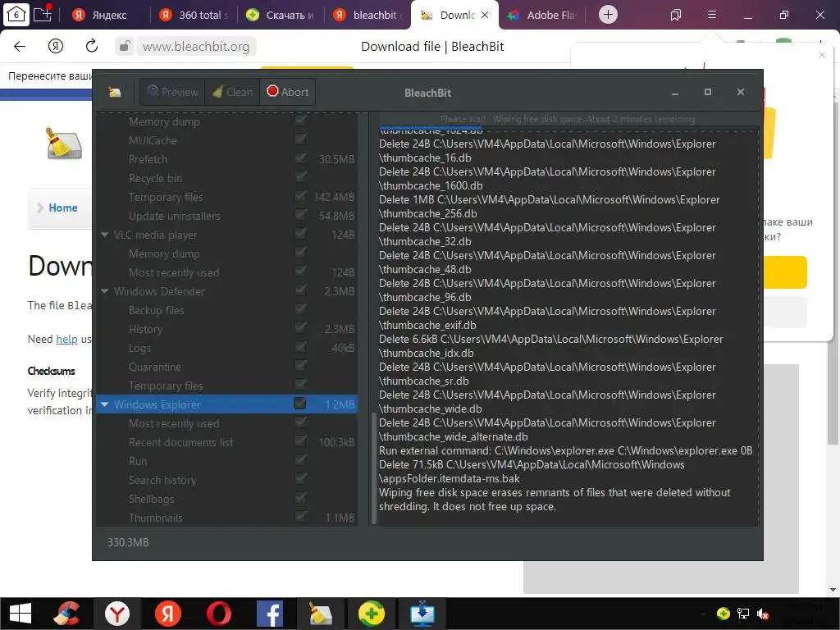Toggle the System Temporary files 142.4MB checkbox

pos(300,196)
